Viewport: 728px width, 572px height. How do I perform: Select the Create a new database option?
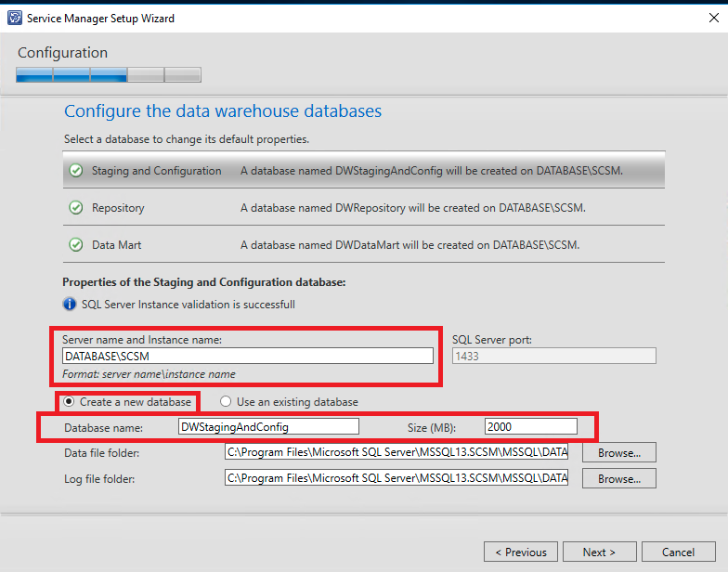[x=71, y=402]
